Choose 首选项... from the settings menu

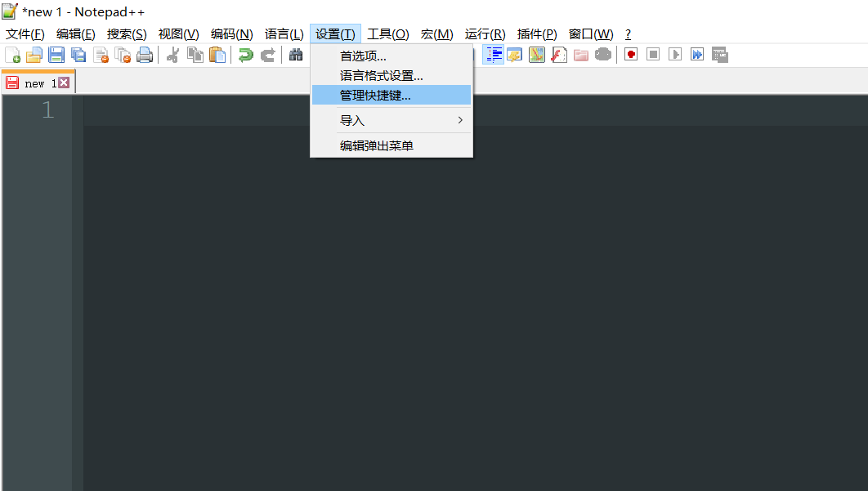click(391, 56)
